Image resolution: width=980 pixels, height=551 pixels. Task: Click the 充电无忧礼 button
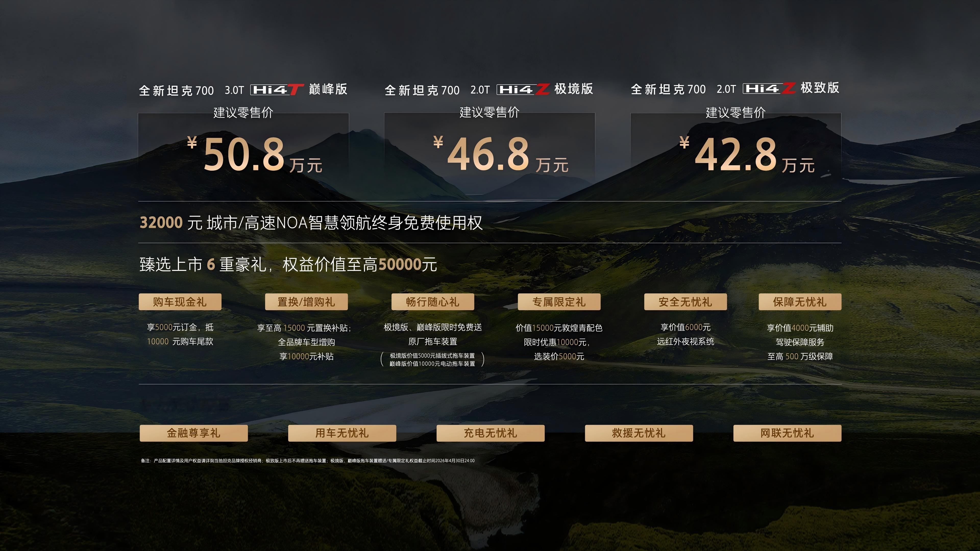[x=490, y=433]
